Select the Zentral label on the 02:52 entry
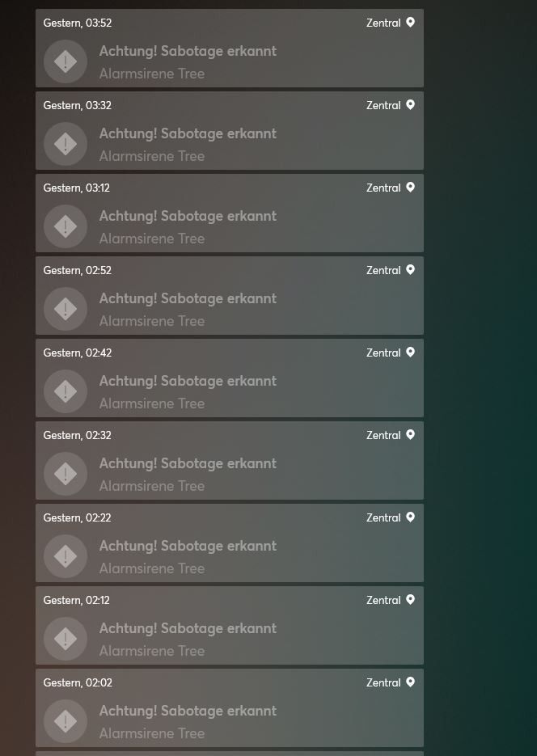 [383, 271]
